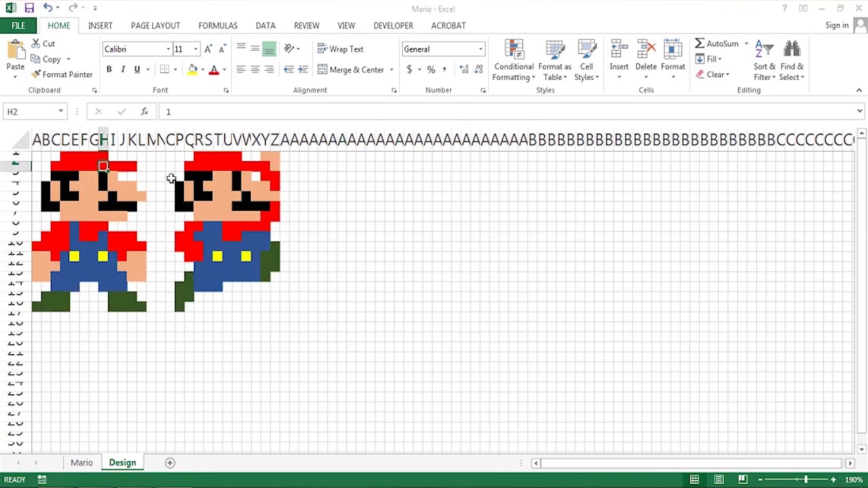Switch to the Mario sheet tab
Image resolution: width=868 pixels, height=488 pixels.
click(81, 462)
